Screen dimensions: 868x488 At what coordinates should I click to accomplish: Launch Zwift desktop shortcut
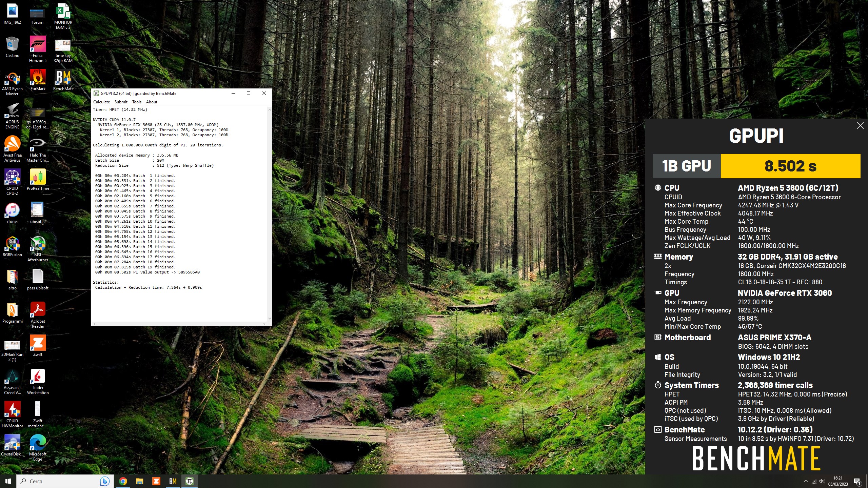(38, 346)
